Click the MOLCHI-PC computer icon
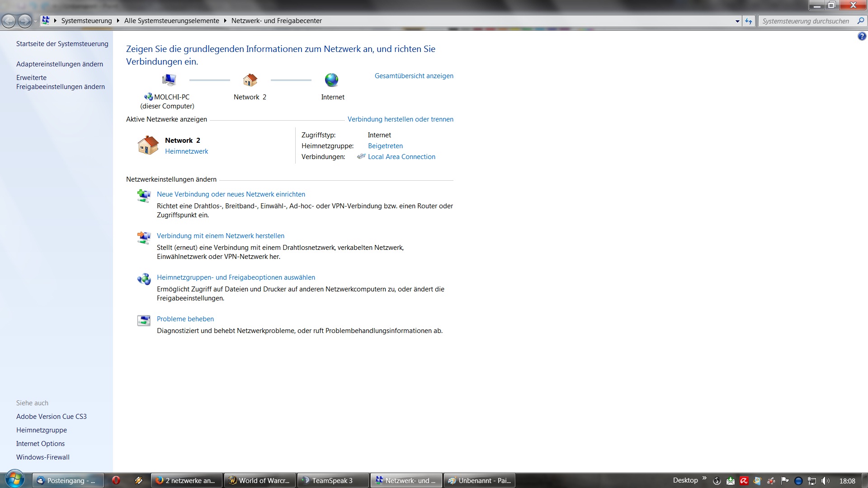The width and height of the screenshot is (868, 488). [x=169, y=80]
